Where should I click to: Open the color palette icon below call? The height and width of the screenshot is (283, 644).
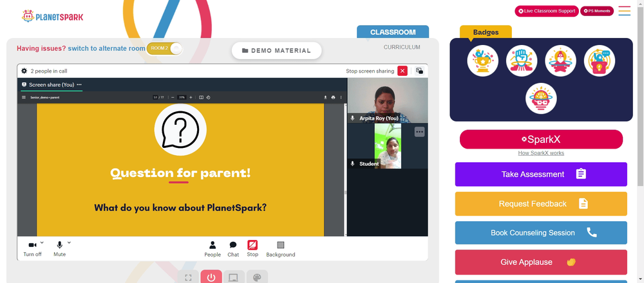(x=257, y=277)
